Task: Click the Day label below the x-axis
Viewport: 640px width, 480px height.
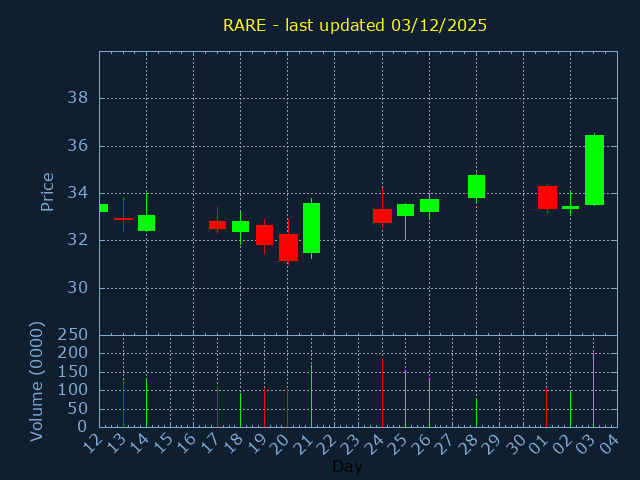Action: pos(347,466)
